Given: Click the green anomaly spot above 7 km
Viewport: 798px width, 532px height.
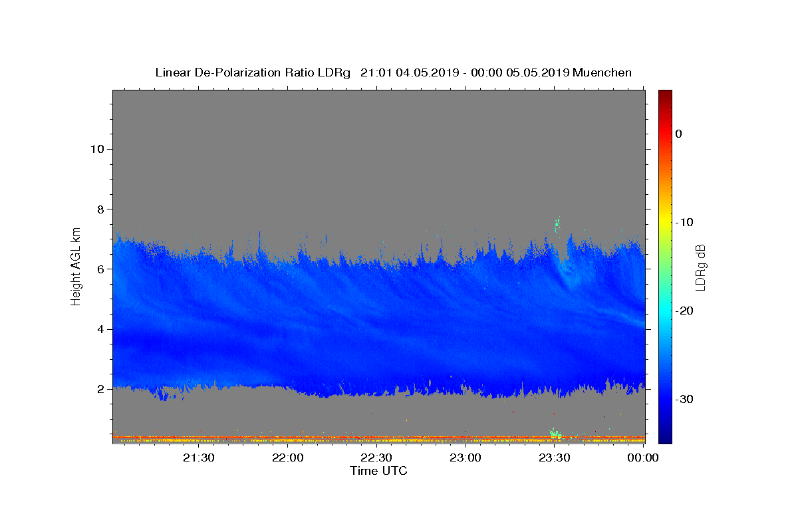Looking at the screenshot, I should point(557,223).
